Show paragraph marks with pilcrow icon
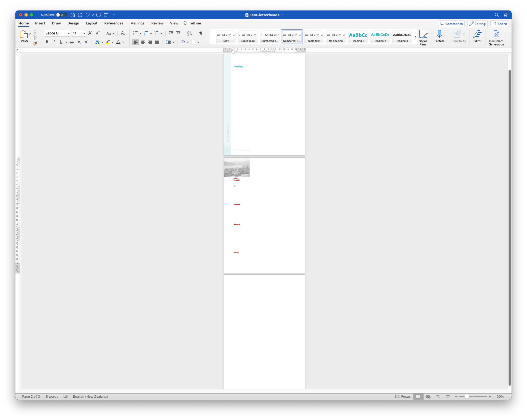Screen dimensions: 527x420 pyautogui.click(x=200, y=33)
